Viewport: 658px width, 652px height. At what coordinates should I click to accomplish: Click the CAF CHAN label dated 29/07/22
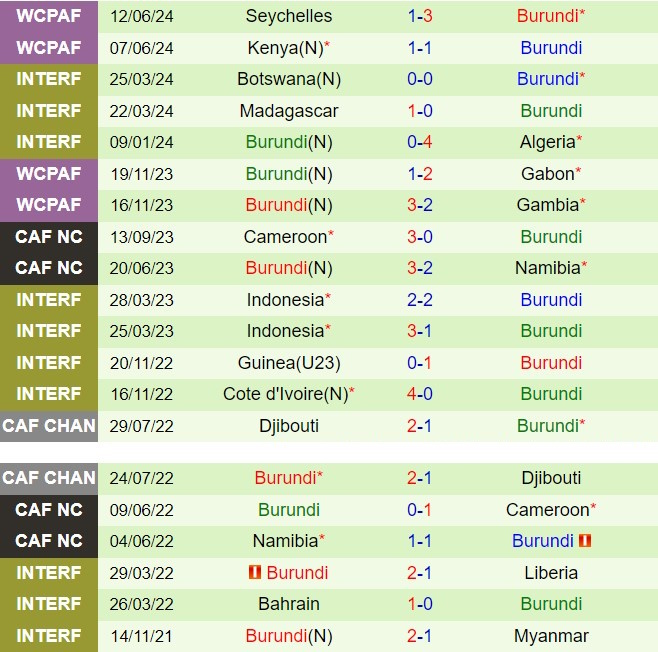point(49,426)
